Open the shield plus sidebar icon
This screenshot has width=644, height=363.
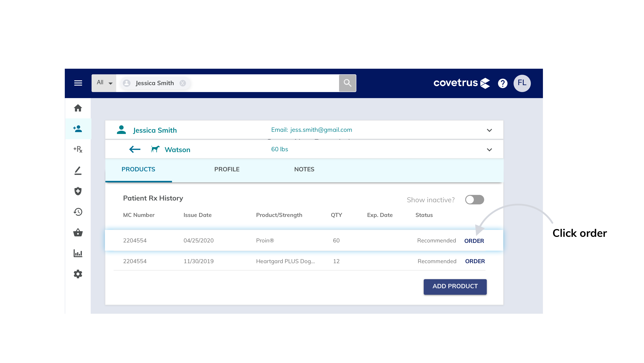pos(78,191)
